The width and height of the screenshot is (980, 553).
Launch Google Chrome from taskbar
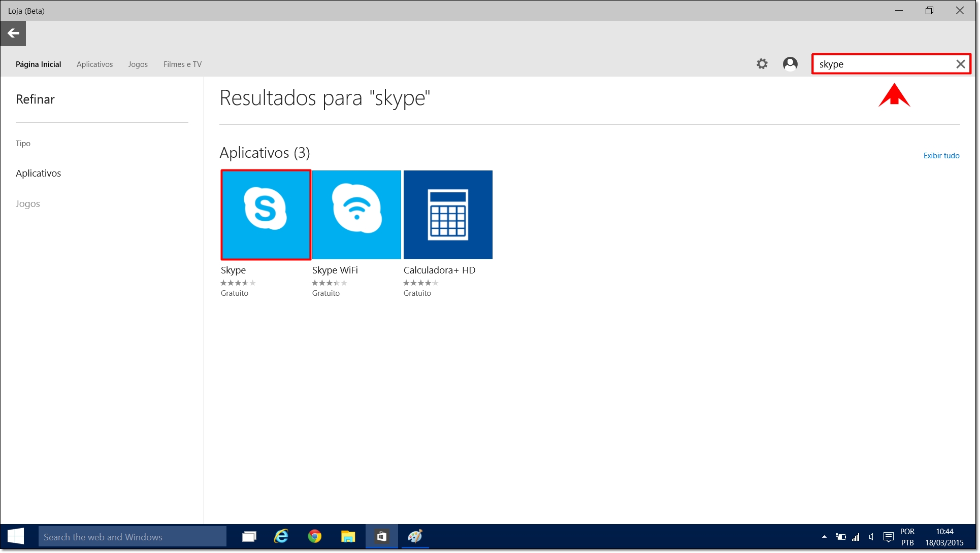(x=315, y=536)
